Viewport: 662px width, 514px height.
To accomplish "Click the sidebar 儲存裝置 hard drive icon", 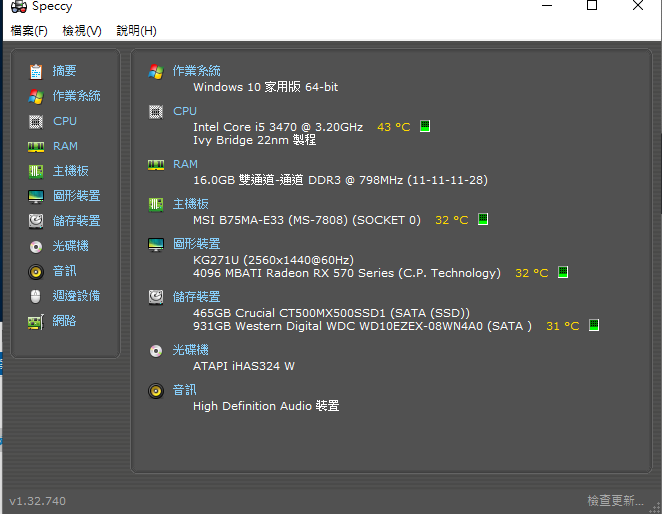I will (x=36, y=221).
